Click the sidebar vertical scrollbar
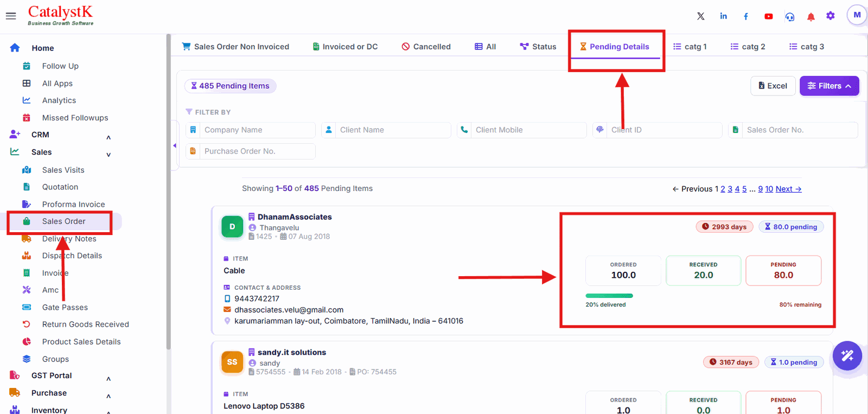The image size is (868, 414). click(x=169, y=192)
